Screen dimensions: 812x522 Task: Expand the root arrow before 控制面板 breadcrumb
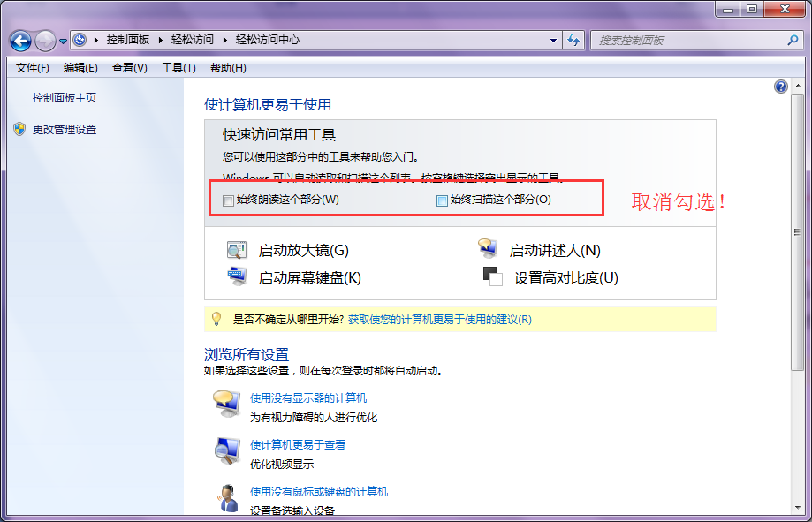[95, 40]
